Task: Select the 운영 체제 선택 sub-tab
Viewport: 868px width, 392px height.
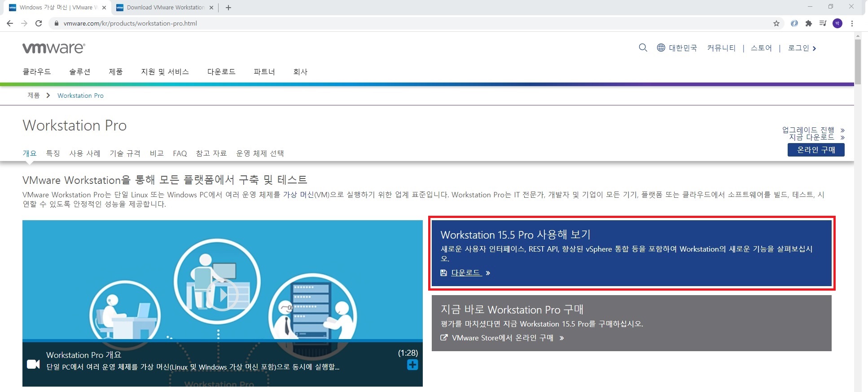Action: (x=260, y=153)
